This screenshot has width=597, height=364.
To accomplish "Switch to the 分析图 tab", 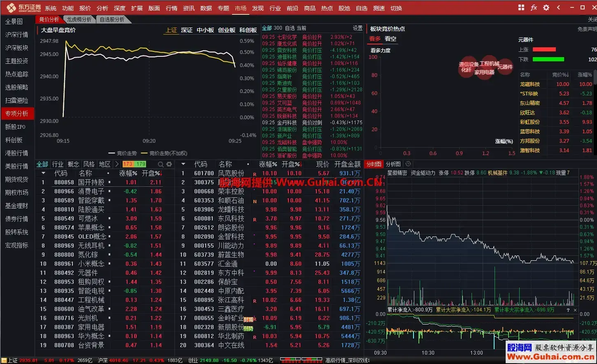I will click(393, 164).
